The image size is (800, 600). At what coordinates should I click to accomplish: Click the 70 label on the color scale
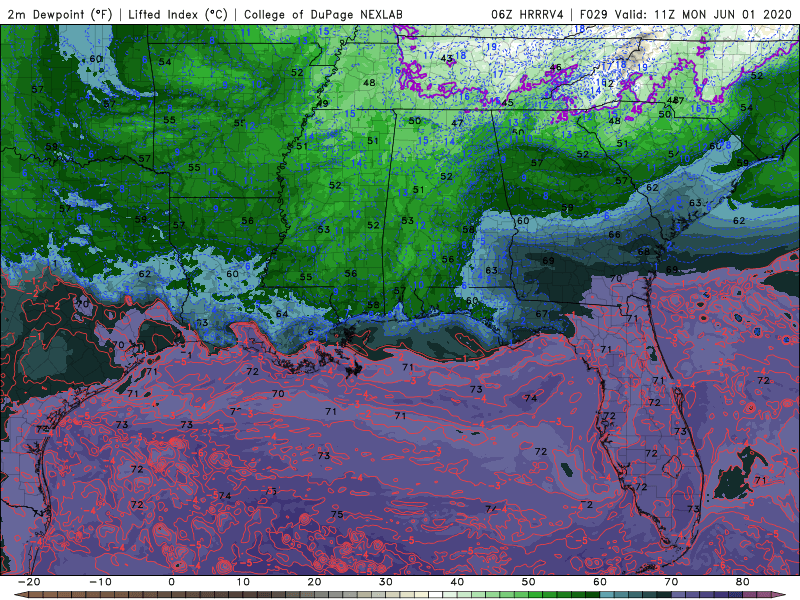pyautogui.click(x=671, y=582)
